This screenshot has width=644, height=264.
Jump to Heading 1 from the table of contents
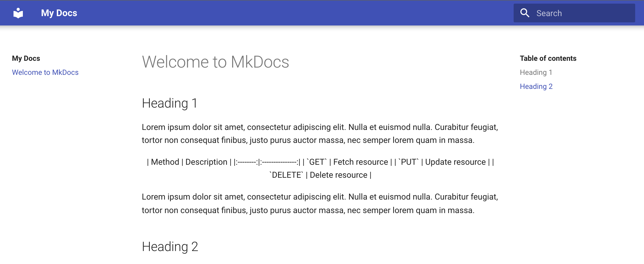[x=536, y=72]
